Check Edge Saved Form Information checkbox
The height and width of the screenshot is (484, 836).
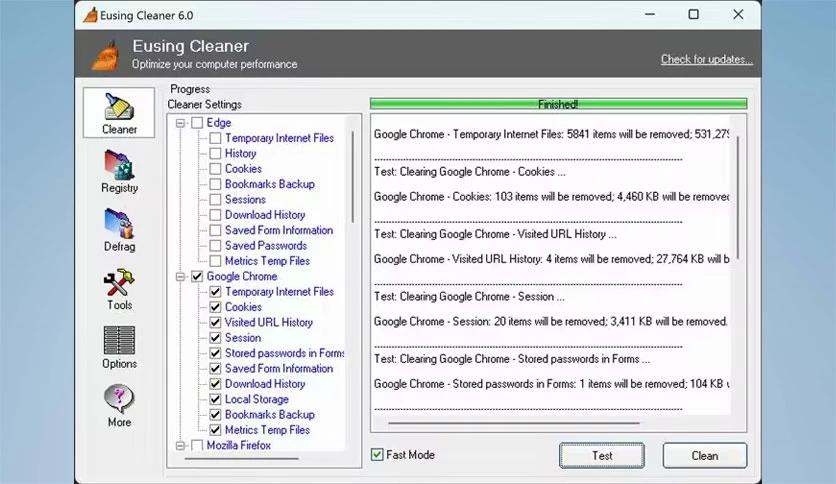tap(215, 230)
